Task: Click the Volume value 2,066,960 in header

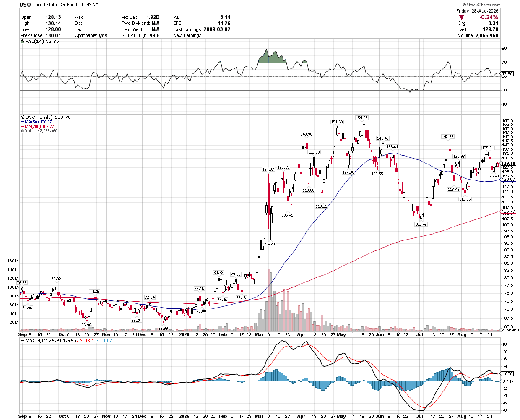Action: pyautogui.click(x=487, y=36)
